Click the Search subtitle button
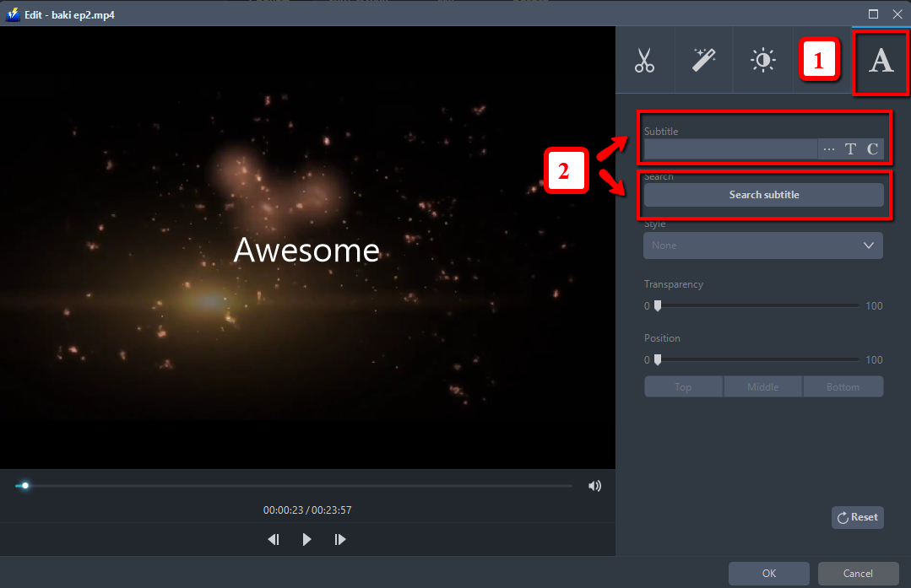Viewport: 911px width, 588px height. point(763,194)
